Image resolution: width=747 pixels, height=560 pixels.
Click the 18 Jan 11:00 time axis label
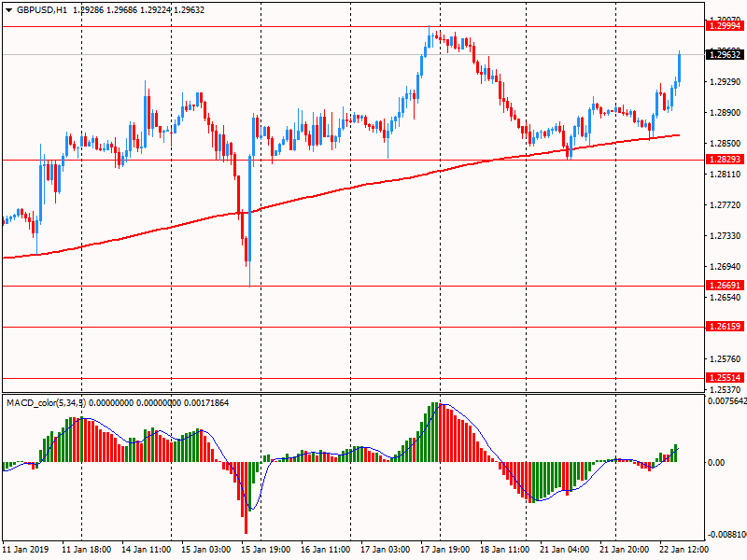tap(504, 550)
